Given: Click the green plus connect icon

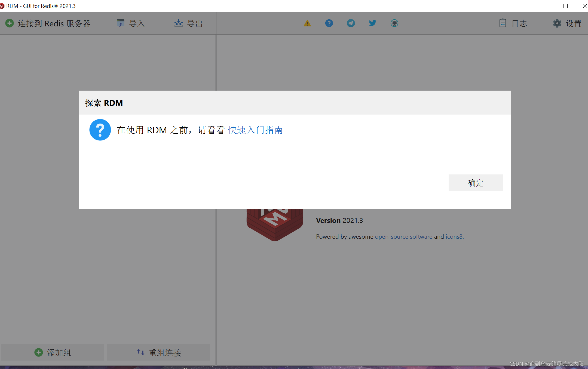Looking at the screenshot, I should 10,23.
